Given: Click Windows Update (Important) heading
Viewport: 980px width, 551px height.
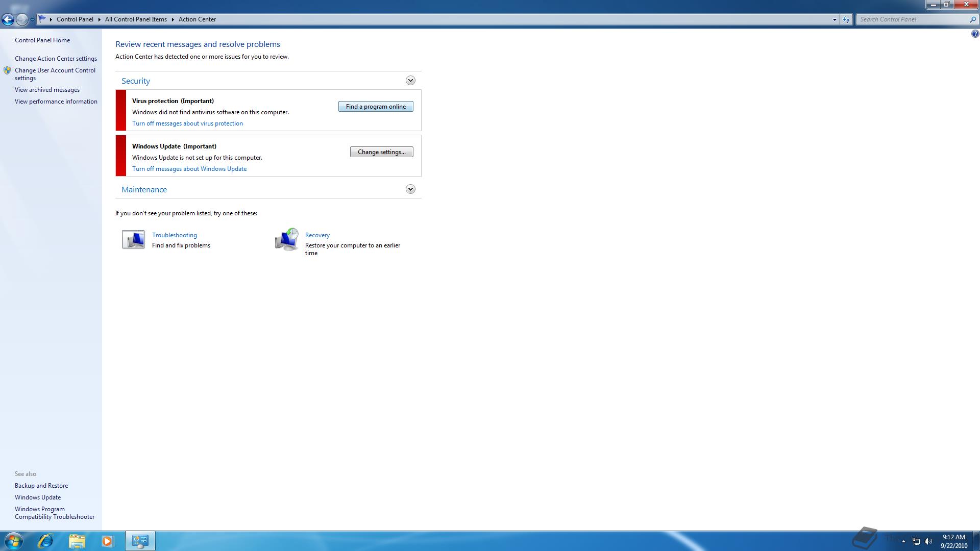Looking at the screenshot, I should tap(174, 146).
